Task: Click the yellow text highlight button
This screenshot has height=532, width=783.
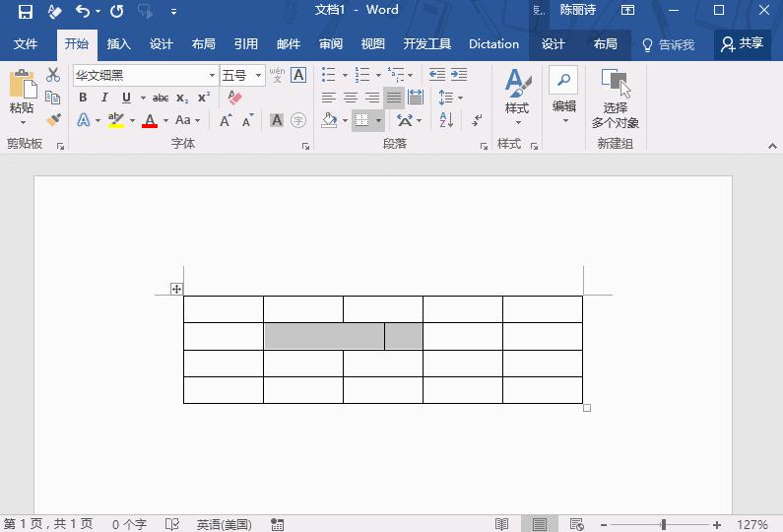Action: (116, 120)
